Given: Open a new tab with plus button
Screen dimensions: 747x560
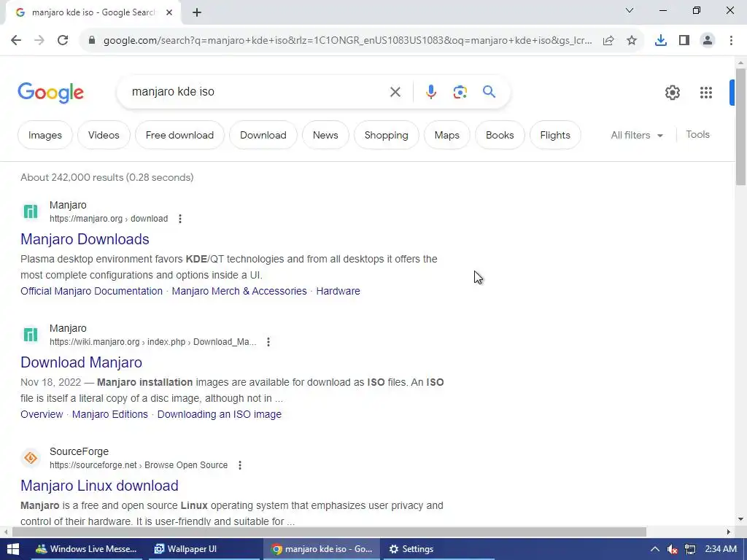Looking at the screenshot, I should coord(197,13).
